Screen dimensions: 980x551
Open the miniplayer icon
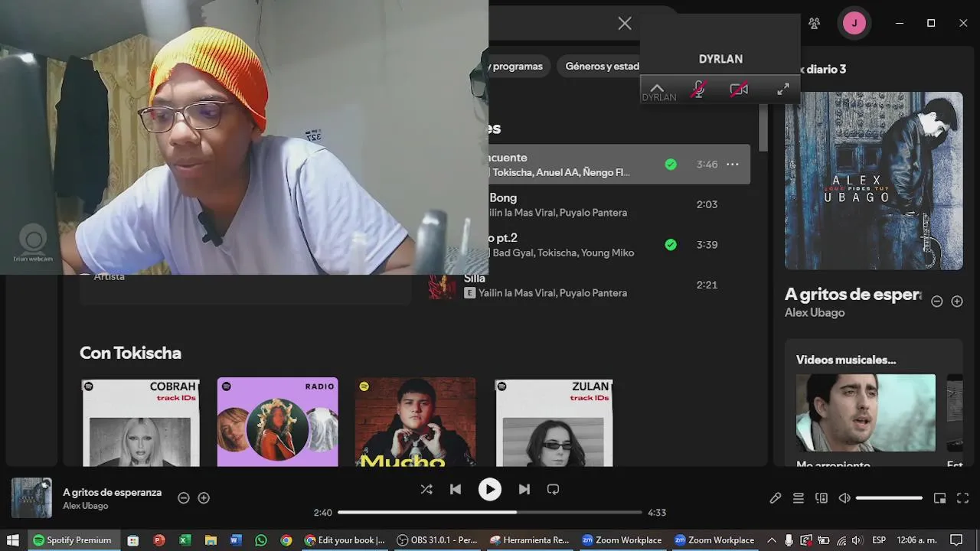[940, 498]
